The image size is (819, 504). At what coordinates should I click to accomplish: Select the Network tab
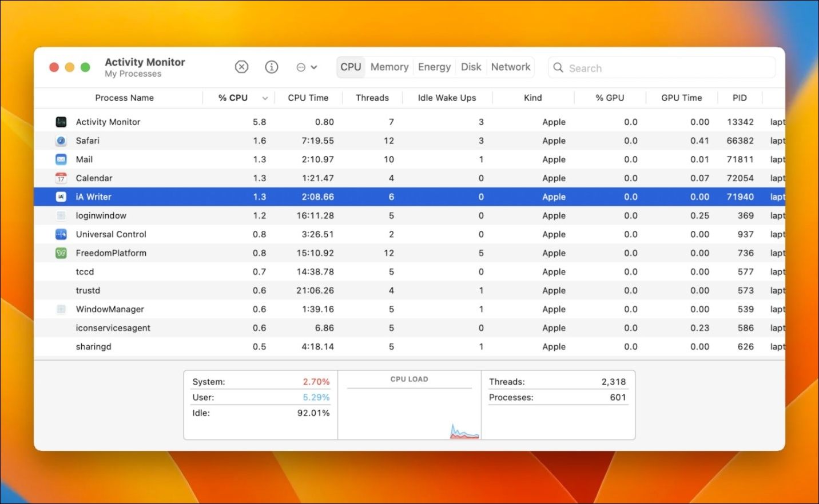[x=511, y=67]
